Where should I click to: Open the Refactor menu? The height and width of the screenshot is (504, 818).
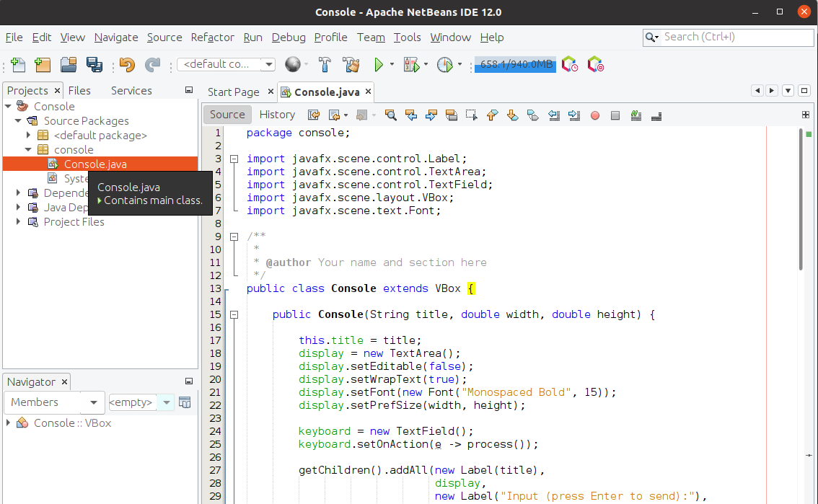click(x=212, y=37)
